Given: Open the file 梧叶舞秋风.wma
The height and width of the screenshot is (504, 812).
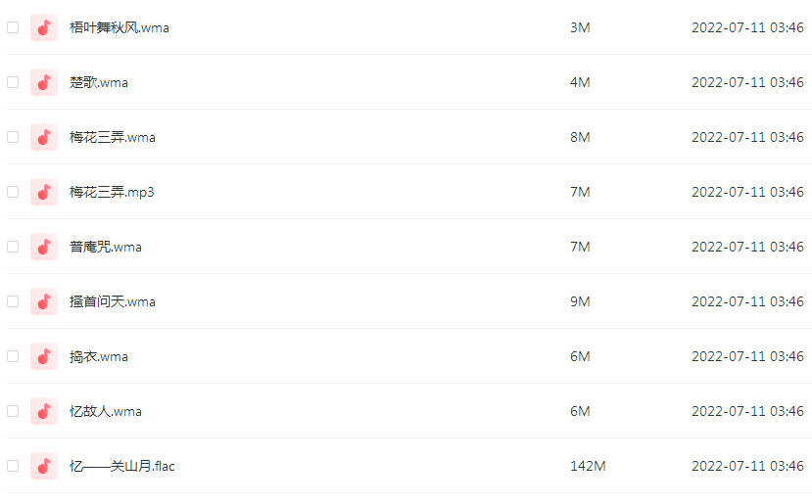Looking at the screenshot, I should pyautogui.click(x=119, y=27).
